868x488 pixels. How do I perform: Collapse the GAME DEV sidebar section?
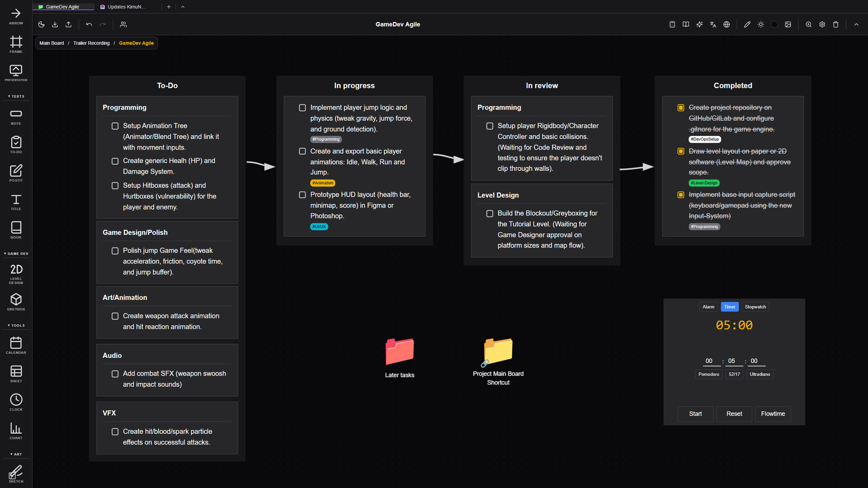pyautogui.click(x=16, y=253)
